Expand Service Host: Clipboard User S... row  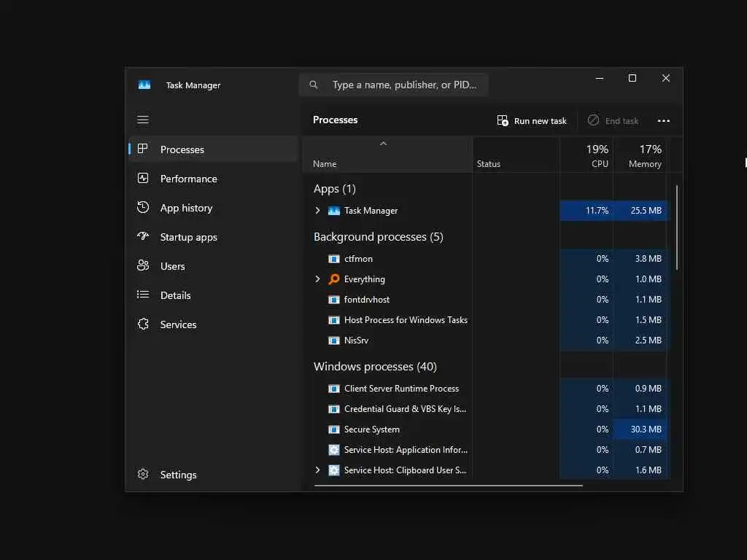318,470
